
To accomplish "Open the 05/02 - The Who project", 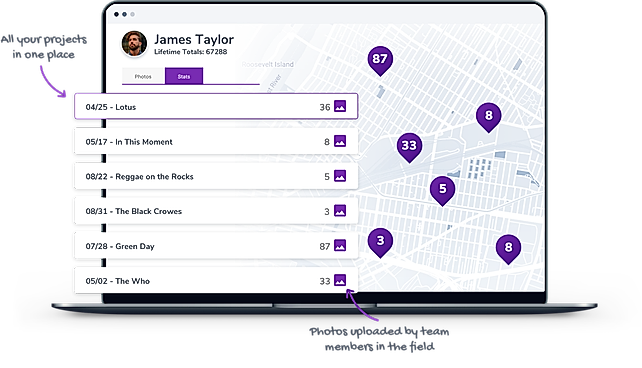I will 216,280.
